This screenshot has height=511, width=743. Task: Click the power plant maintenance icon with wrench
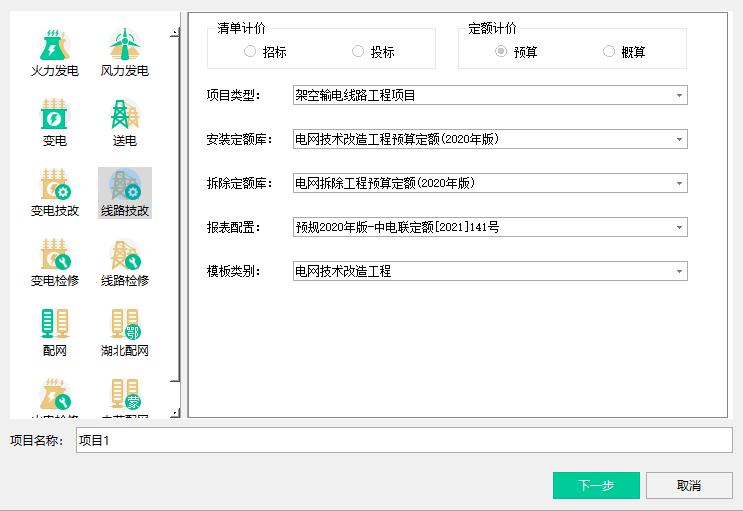54,397
